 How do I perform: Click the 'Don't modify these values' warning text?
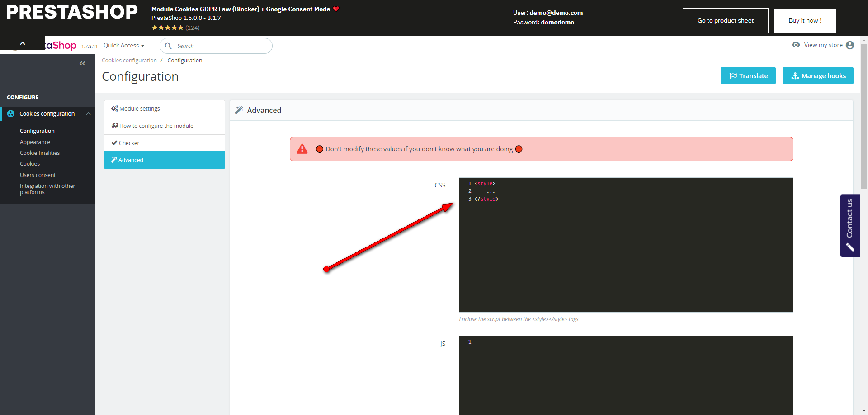419,149
